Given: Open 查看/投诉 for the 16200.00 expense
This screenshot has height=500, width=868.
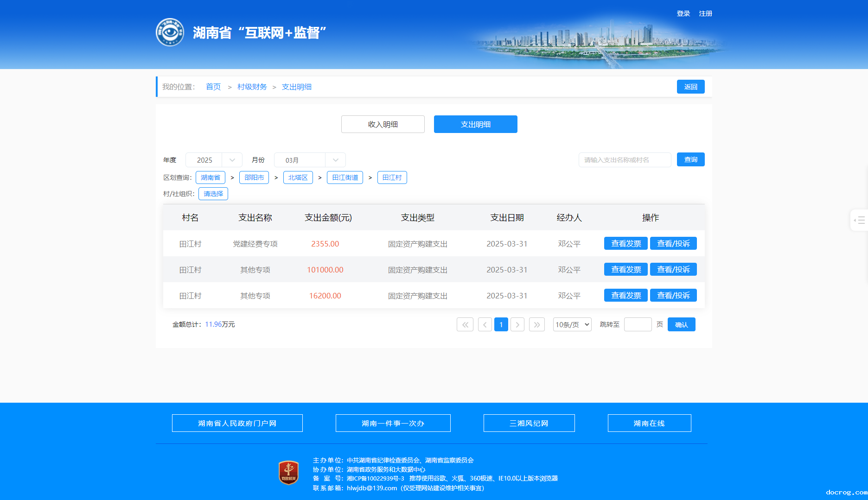Looking at the screenshot, I should pyautogui.click(x=673, y=295).
